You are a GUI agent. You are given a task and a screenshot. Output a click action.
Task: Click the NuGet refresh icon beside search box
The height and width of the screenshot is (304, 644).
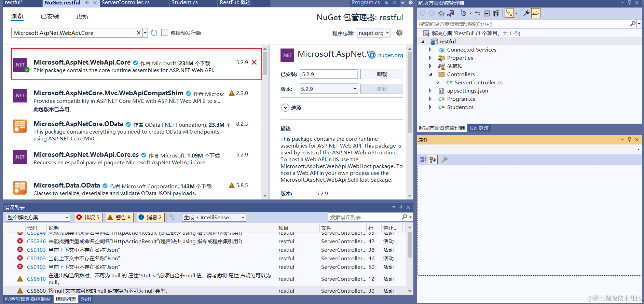coord(154,33)
